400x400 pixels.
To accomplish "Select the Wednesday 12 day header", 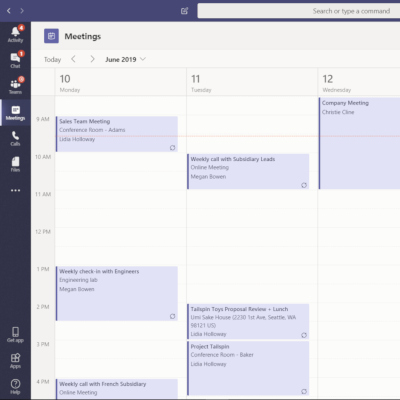I will tap(359, 82).
